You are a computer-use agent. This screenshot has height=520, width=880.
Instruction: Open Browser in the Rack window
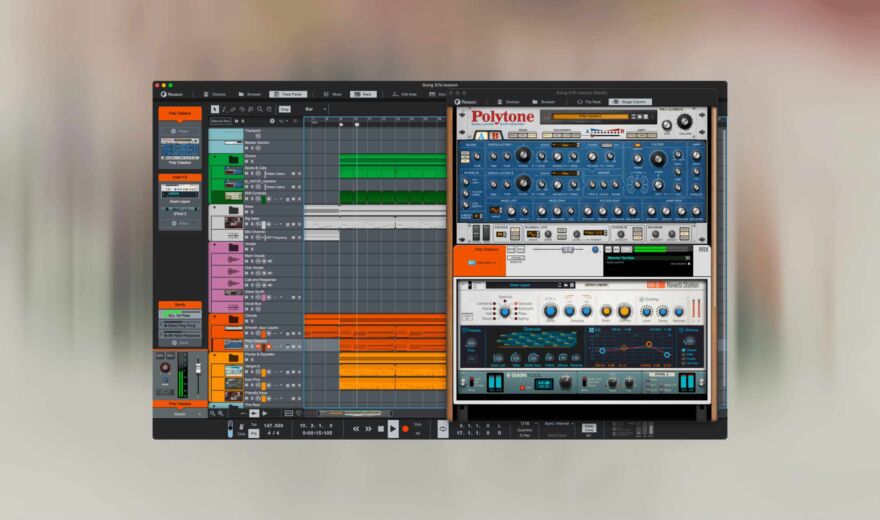coord(544,102)
